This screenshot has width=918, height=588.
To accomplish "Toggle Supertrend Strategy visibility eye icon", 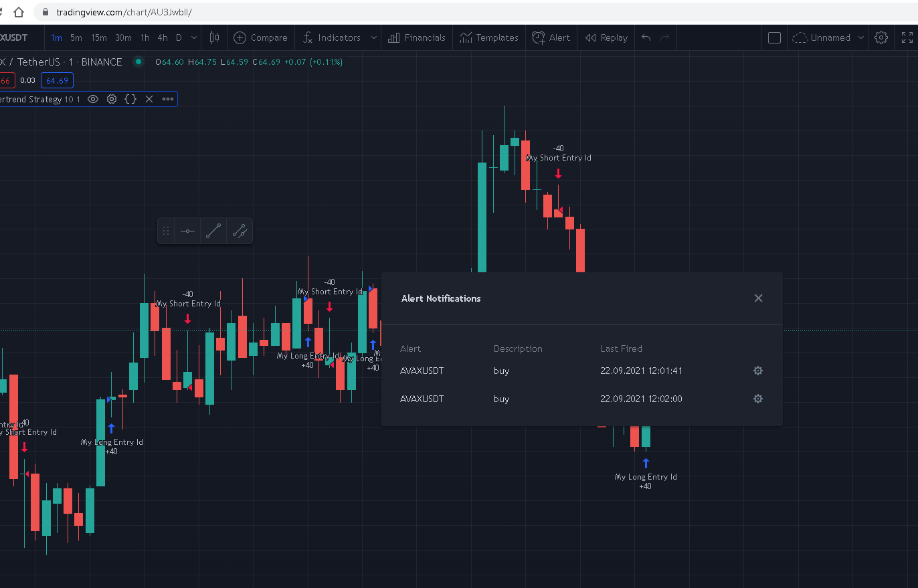I will pos(93,99).
